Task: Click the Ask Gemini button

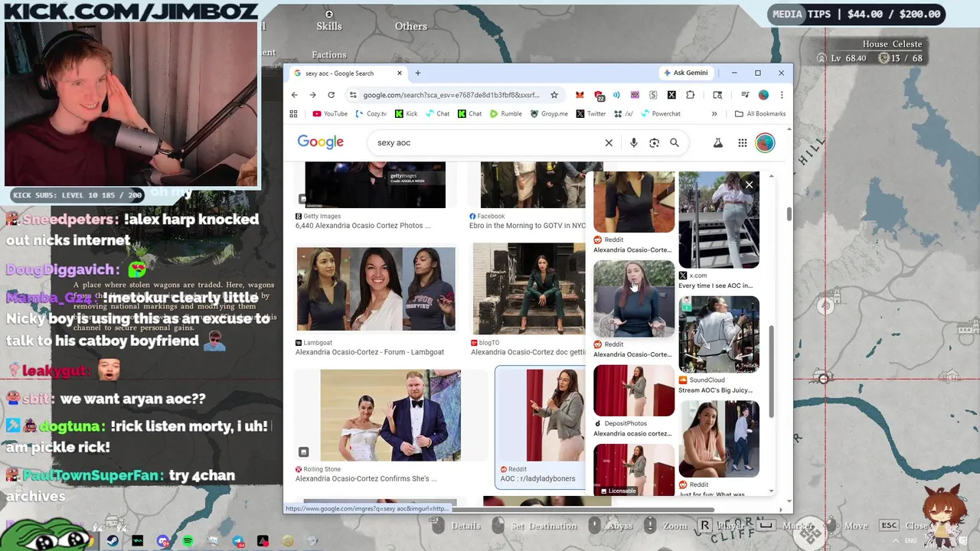Action: pyautogui.click(x=685, y=73)
